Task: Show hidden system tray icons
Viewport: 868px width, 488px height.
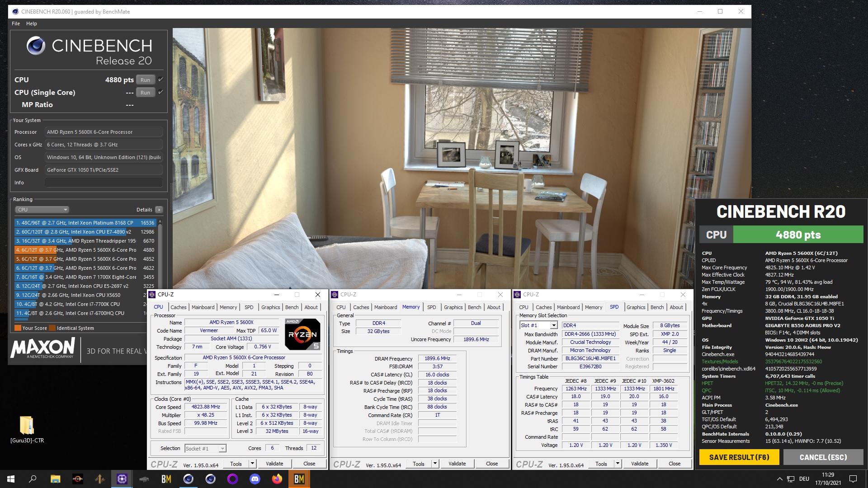Action: point(779,479)
